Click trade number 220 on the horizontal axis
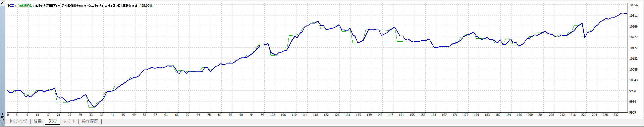Screen dimensions: 644x127 point(584,115)
